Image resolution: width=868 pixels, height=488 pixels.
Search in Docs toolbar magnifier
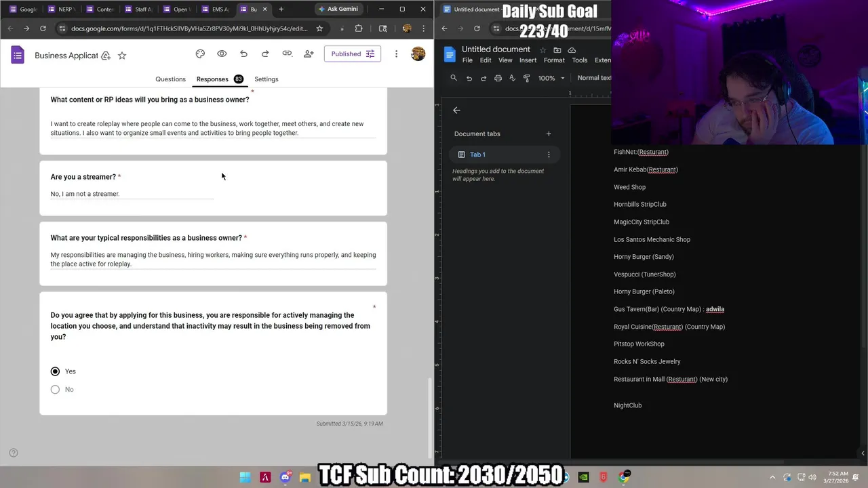(454, 78)
